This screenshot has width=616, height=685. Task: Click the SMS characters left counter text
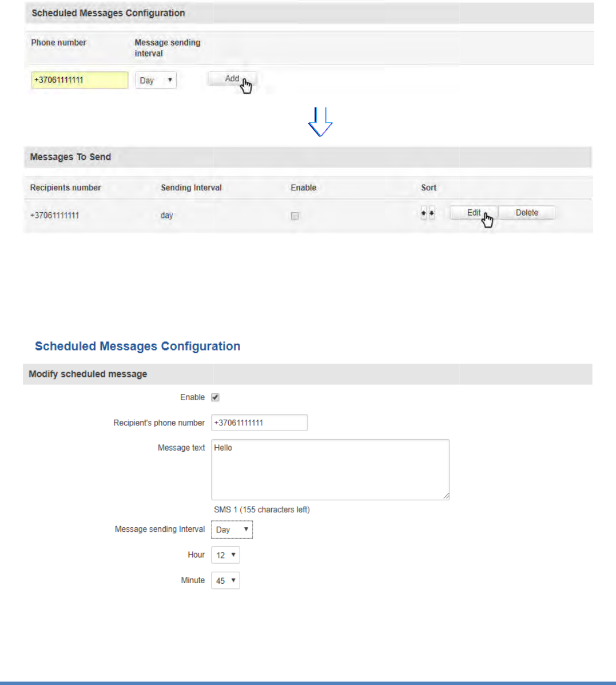point(262,509)
